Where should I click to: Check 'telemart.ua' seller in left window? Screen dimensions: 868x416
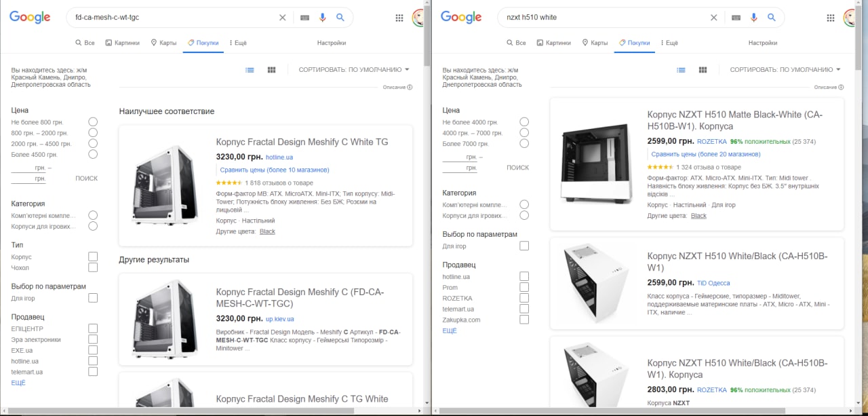pyautogui.click(x=93, y=372)
